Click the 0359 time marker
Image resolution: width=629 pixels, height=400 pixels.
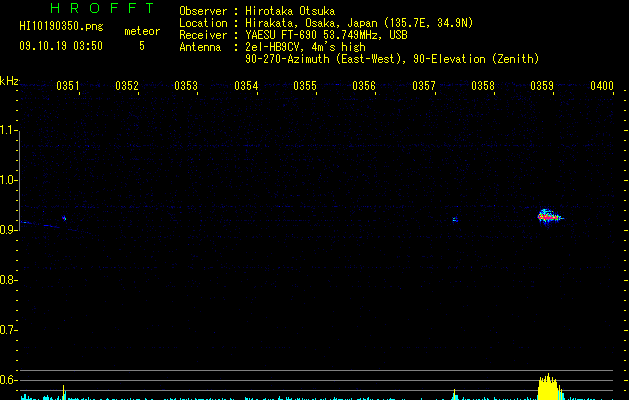click(x=542, y=86)
